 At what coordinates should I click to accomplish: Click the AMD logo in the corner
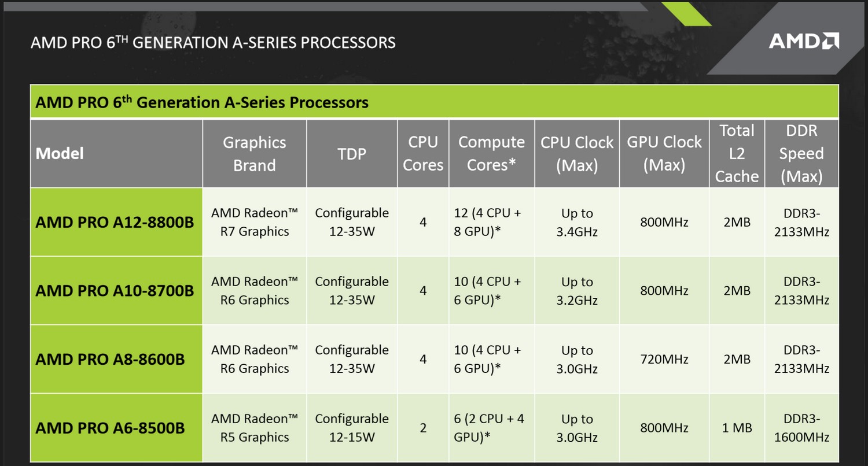804,40
